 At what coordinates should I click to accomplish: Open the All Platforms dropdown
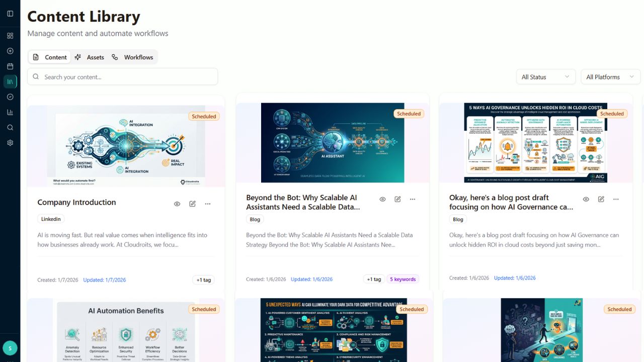pyautogui.click(x=610, y=77)
